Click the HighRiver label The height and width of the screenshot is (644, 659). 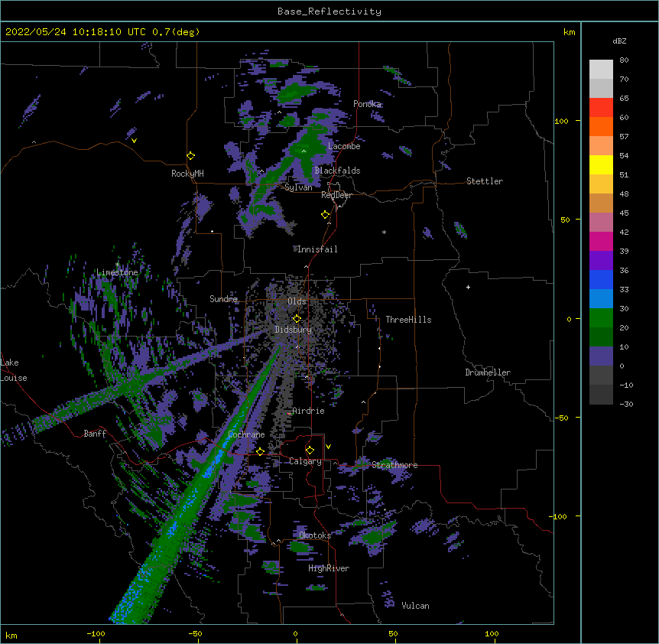pyautogui.click(x=329, y=568)
